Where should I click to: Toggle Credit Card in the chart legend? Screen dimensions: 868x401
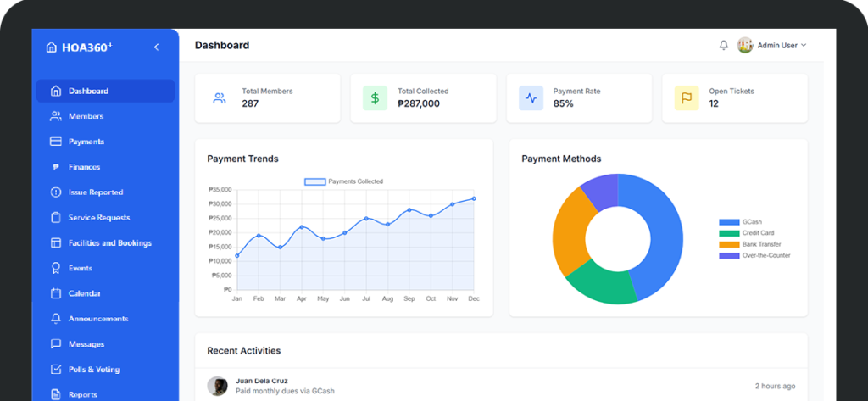tap(757, 233)
